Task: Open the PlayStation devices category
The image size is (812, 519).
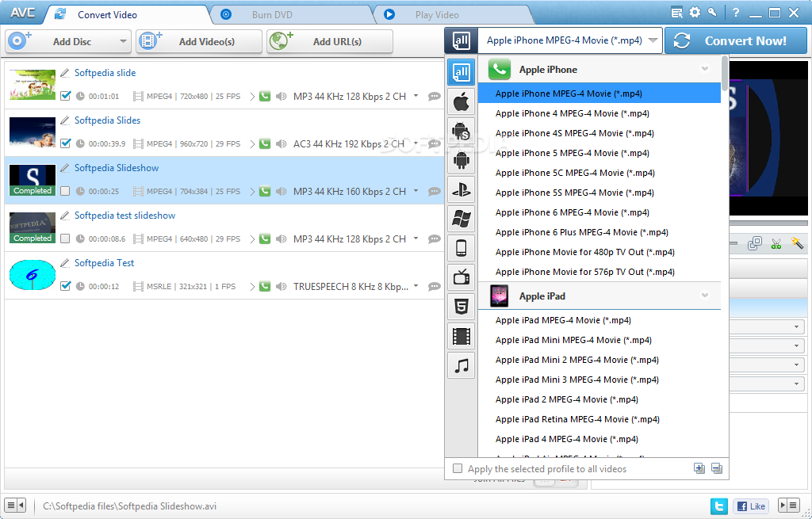Action: 461,190
